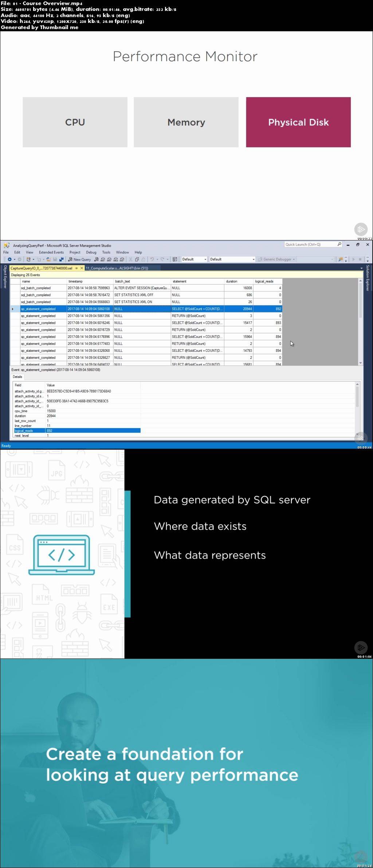Click the duration cell showing 15417

coord(239,323)
